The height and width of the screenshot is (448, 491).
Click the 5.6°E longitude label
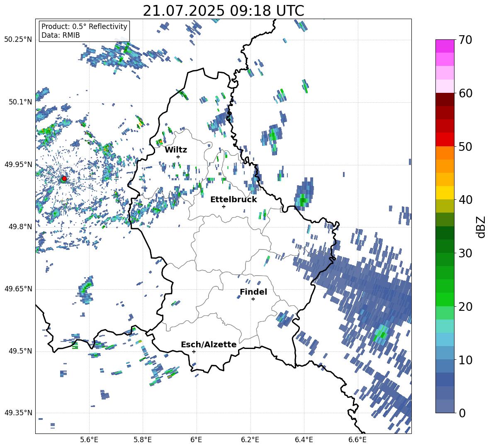point(89,440)
